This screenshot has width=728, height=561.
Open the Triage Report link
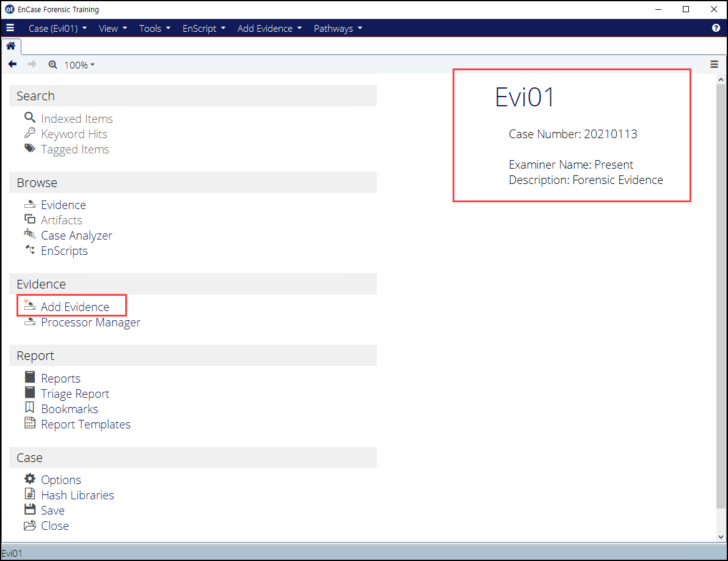(x=75, y=394)
